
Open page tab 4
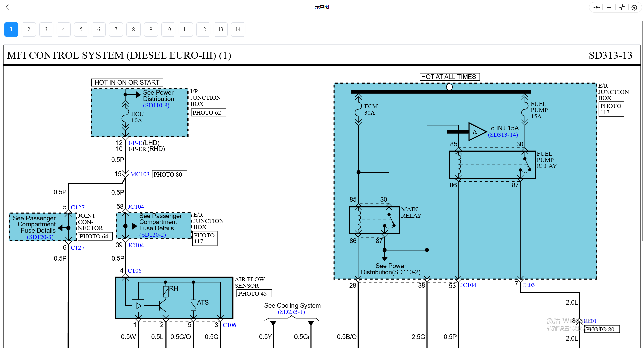(64, 29)
